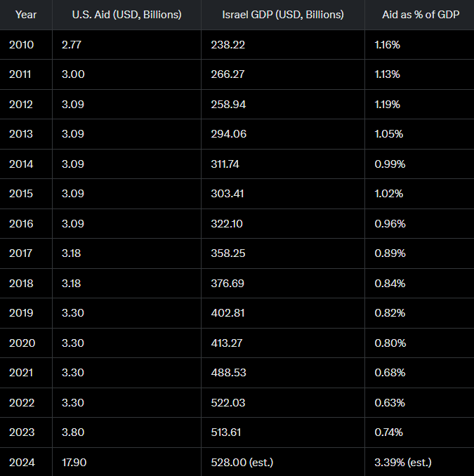Select the 2014 year cell
474x476 pixels.
[x=21, y=164]
